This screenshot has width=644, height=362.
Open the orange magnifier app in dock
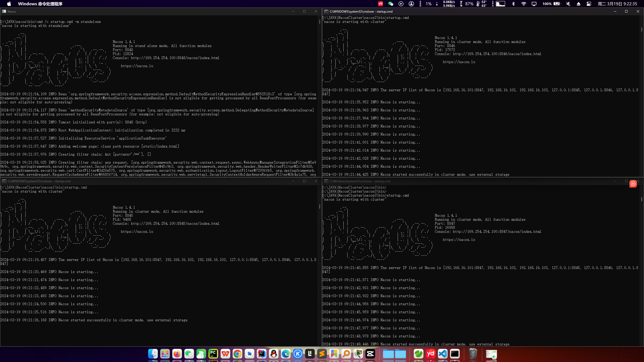pyautogui.click(x=346, y=354)
